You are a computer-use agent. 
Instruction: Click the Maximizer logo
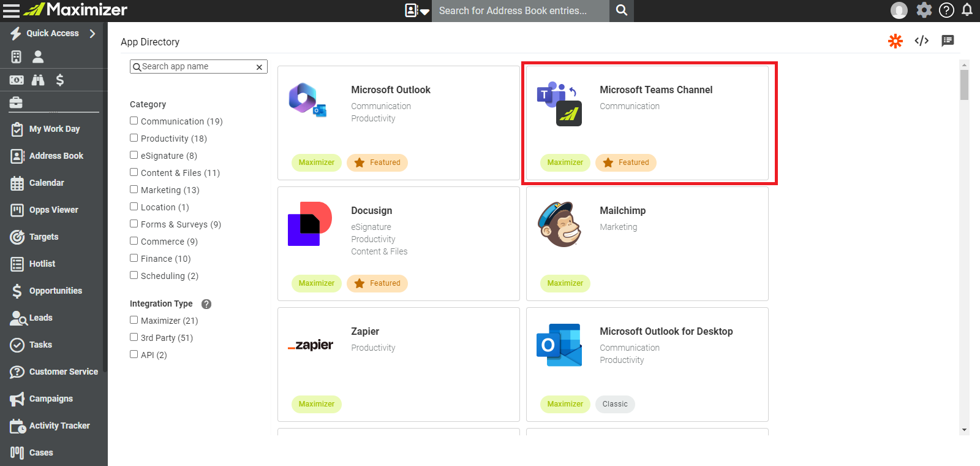click(75, 10)
